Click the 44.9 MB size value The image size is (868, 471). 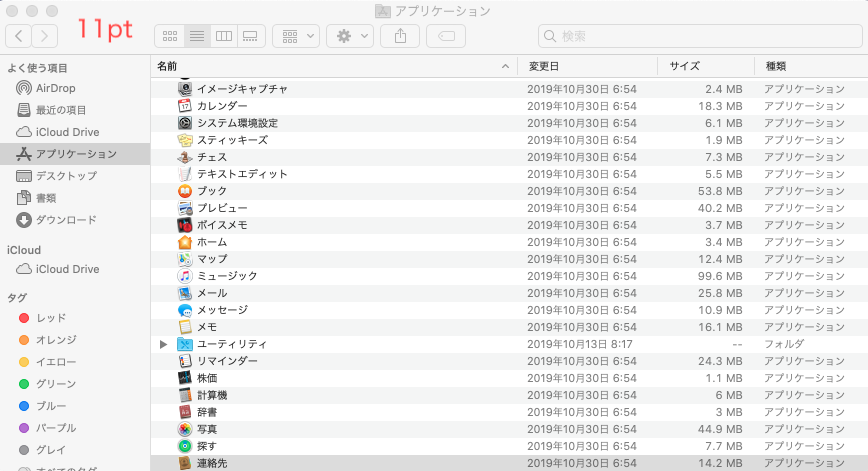coord(720,429)
